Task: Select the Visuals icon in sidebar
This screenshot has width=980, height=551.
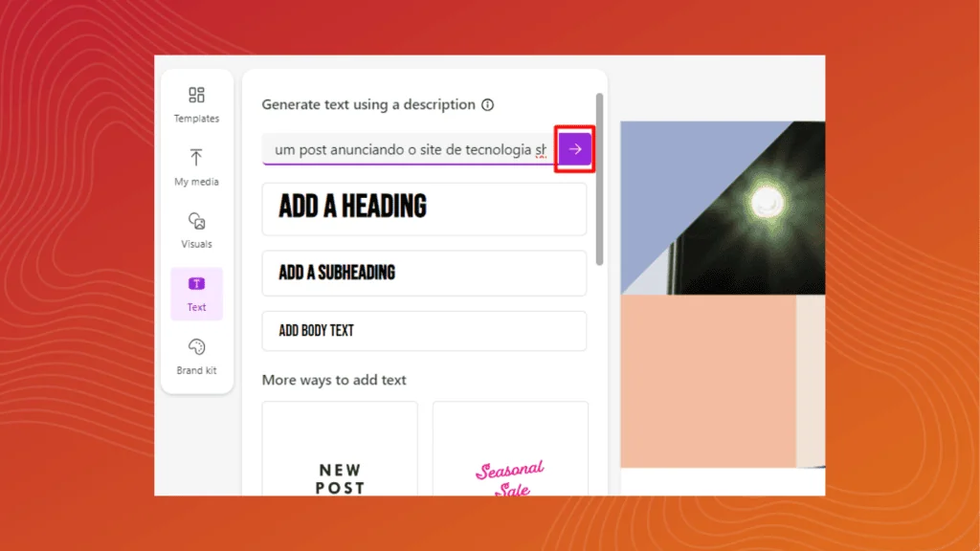Action: [196, 221]
